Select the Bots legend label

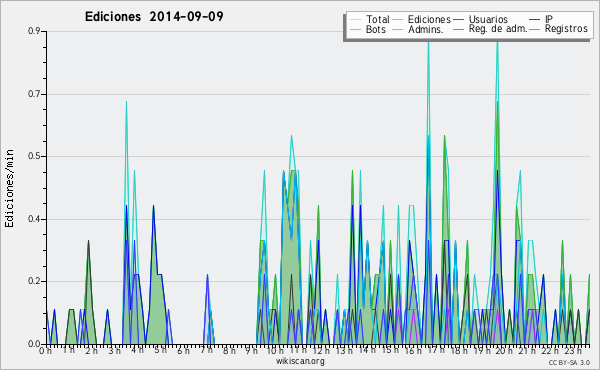(x=375, y=29)
